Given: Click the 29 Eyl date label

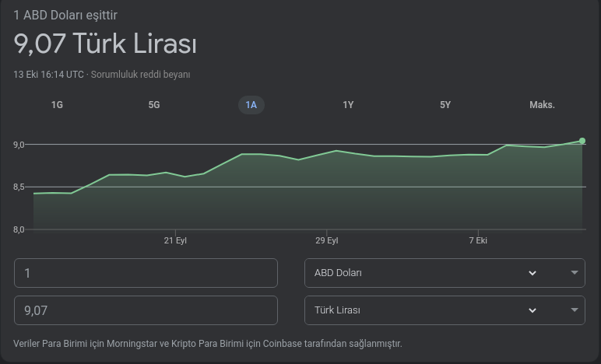Looking at the screenshot, I should (x=327, y=241).
